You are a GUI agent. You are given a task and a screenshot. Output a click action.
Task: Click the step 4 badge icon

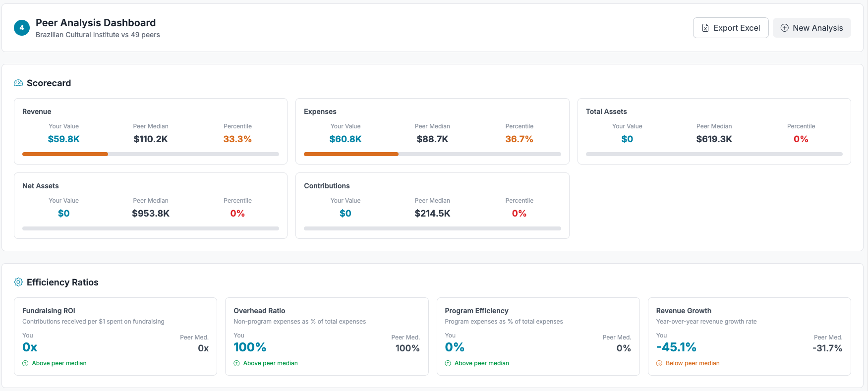tap(21, 28)
